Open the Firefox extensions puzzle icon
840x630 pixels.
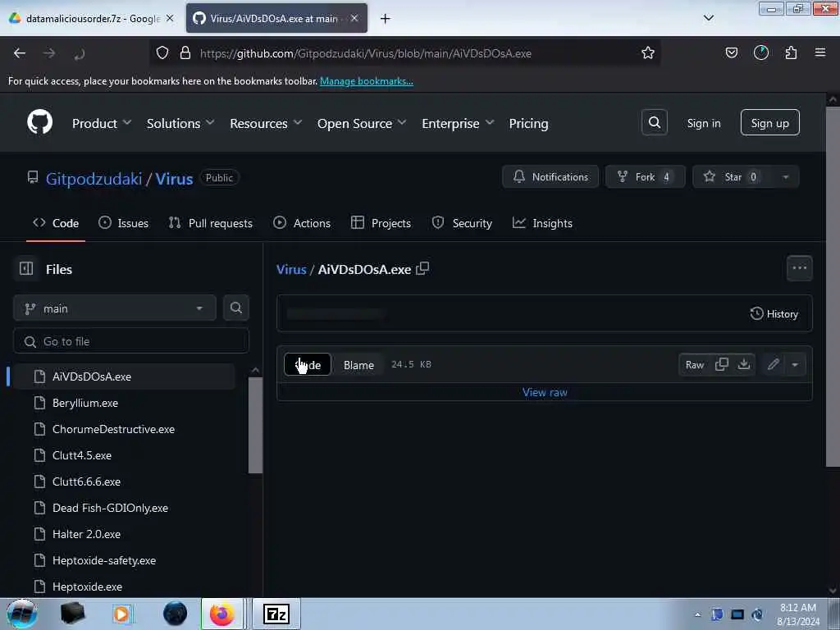pyautogui.click(x=791, y=53)
